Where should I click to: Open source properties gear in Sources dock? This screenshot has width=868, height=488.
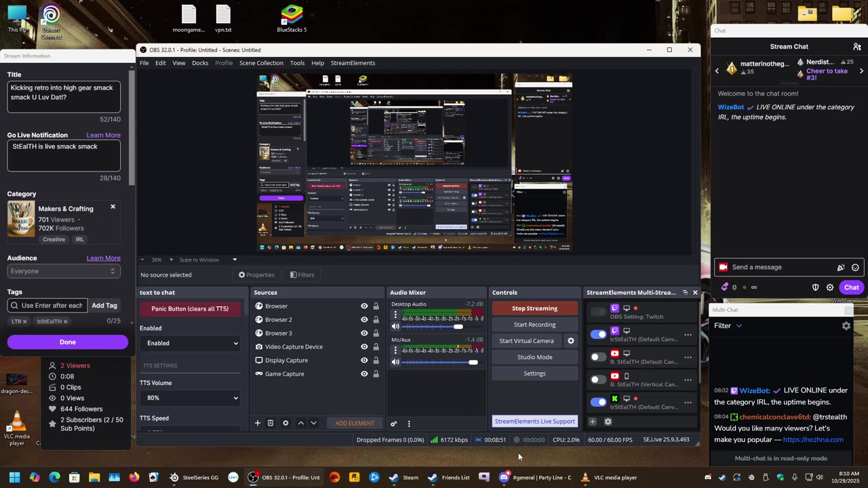point(285,423)
